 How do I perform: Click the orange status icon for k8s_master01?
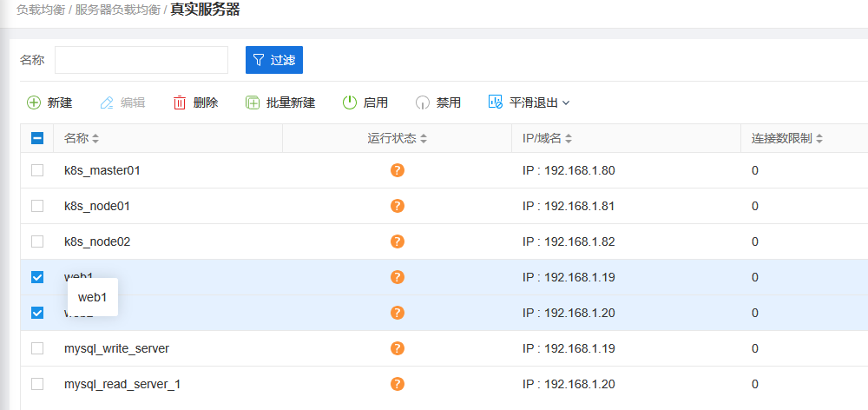[398, 170]
